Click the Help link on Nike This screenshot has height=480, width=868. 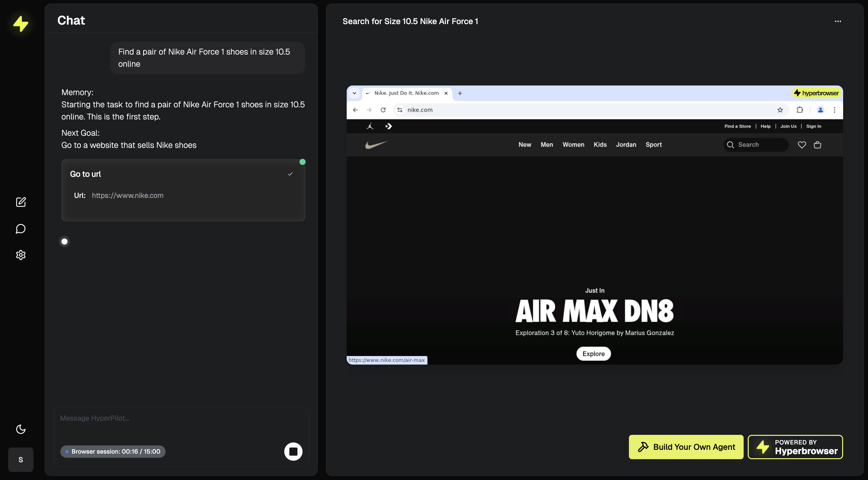(765, 126)
